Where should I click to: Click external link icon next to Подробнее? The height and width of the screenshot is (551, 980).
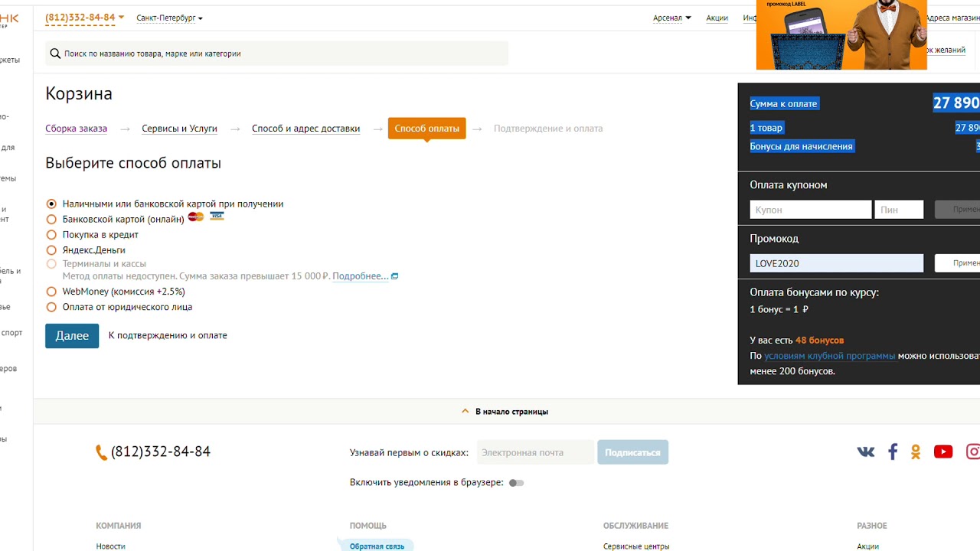tap(395, 276)
